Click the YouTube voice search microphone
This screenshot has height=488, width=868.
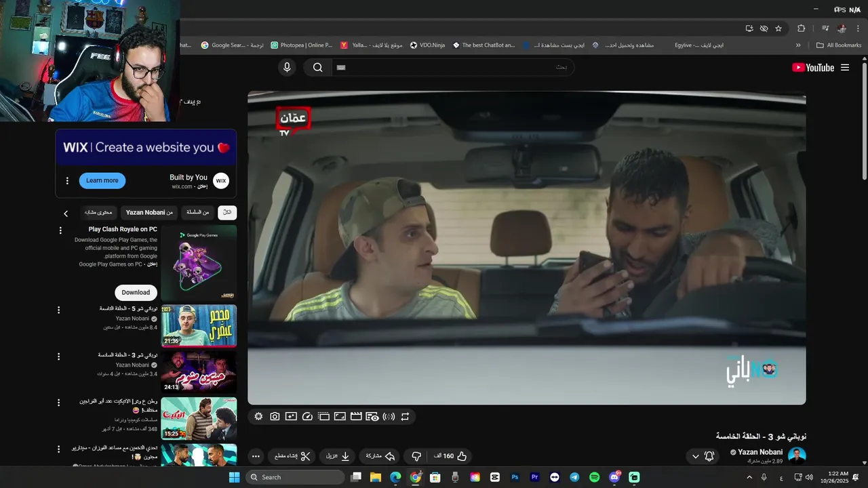(287, 67)
